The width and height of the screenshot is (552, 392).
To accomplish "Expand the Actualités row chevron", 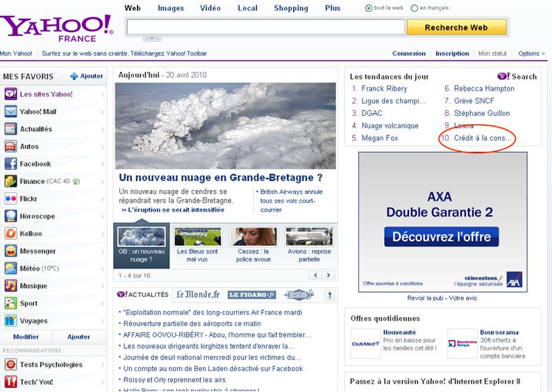I will pyautogui.click(x=103, y=129).
